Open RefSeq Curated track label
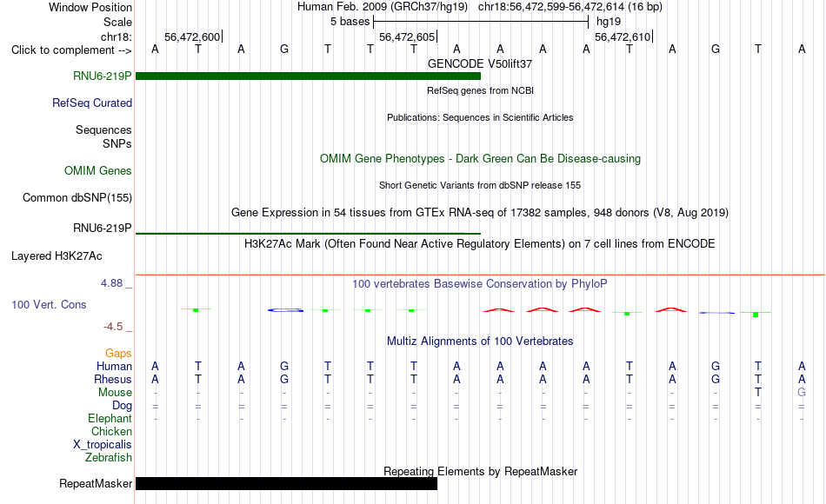The image size is (826, 504). coord(92,103)
